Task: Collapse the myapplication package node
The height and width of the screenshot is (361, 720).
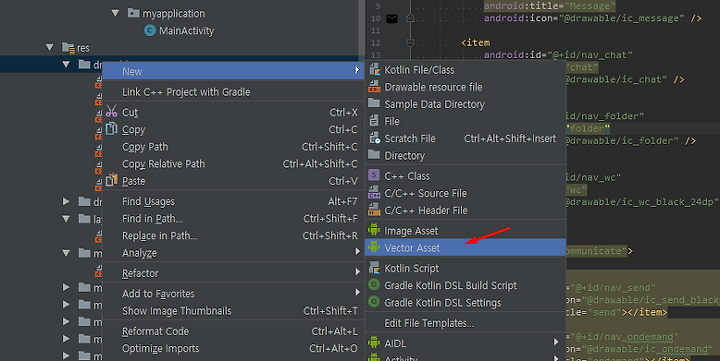Action: point(115,13)
